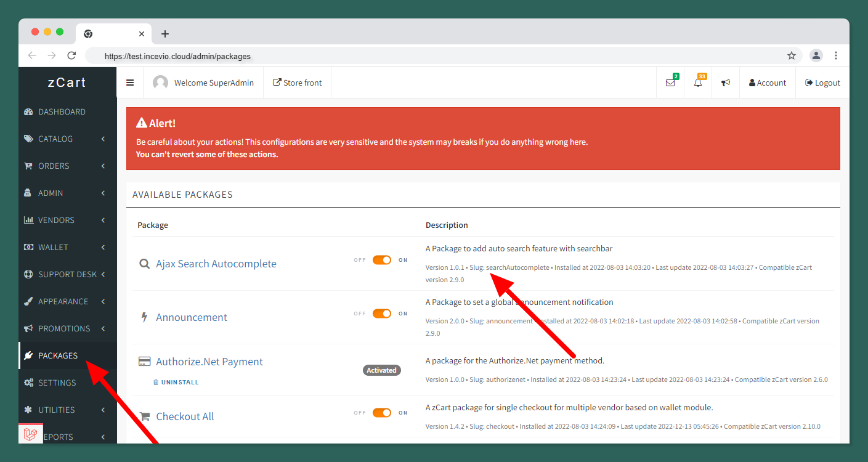The image size is (868, 462).
Task: Open Settings from the sidebar
Action: (57, 383)
